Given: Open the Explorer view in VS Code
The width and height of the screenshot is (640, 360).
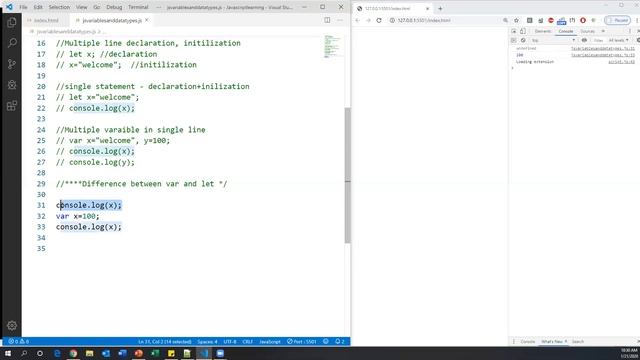Looking at the screenshot, I should pyautogui.click(x=12, y=22).
